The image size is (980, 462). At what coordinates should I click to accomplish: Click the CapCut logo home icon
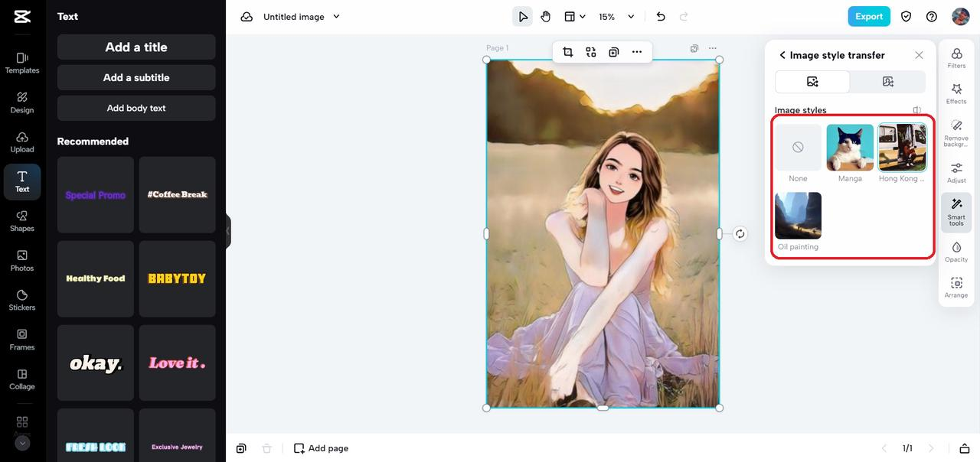22,16
